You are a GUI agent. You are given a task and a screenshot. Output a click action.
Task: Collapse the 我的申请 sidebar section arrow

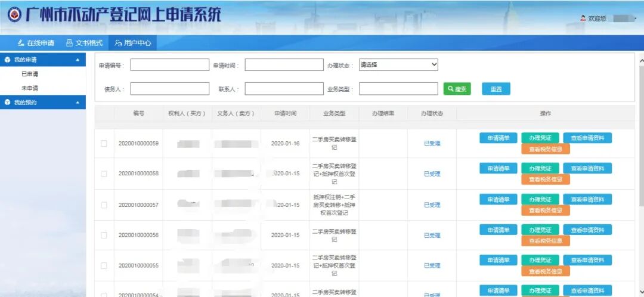[x=78, y=60]
